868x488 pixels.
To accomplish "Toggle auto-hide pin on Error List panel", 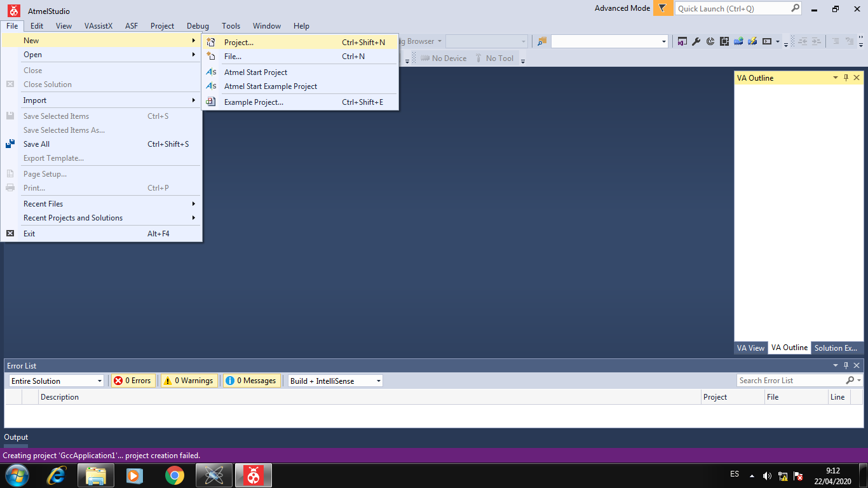I will coord(846,365).
